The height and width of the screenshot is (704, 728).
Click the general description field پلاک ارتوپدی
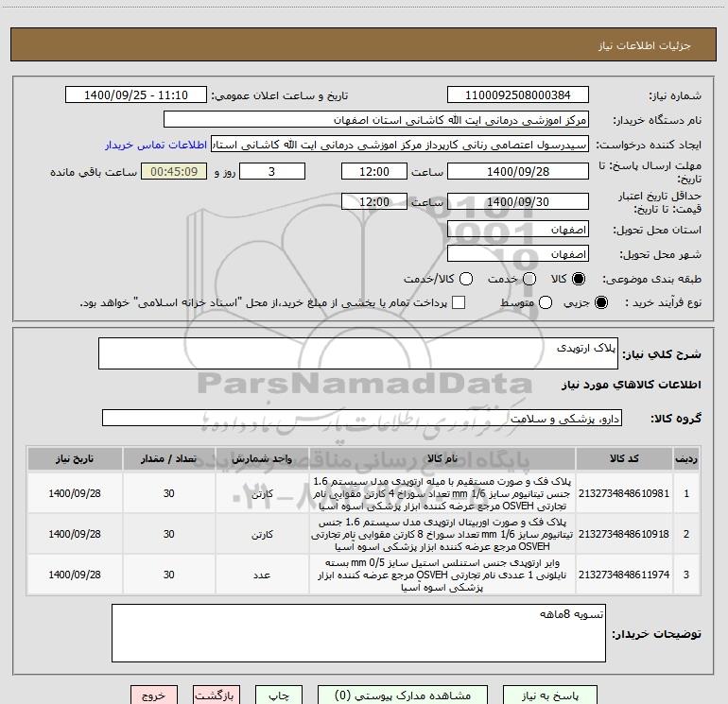pos(358,353)
